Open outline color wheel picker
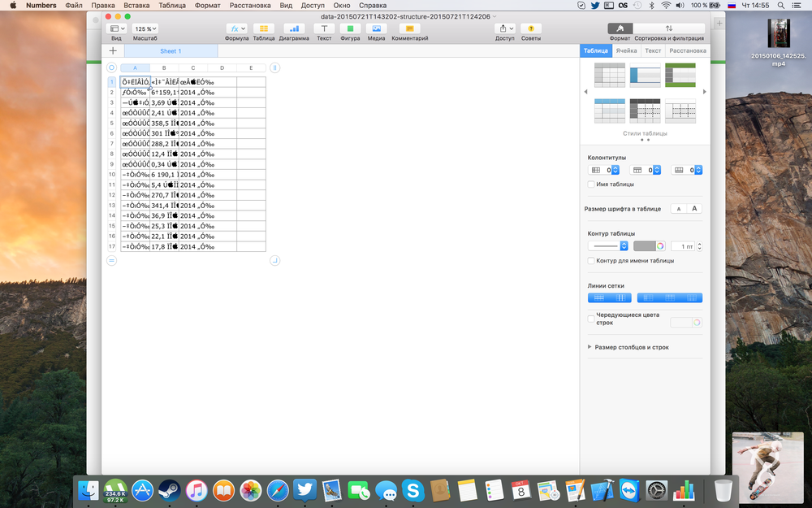This screenshot has height=508, width=812. pyautogui.click(x=660, y=246)
